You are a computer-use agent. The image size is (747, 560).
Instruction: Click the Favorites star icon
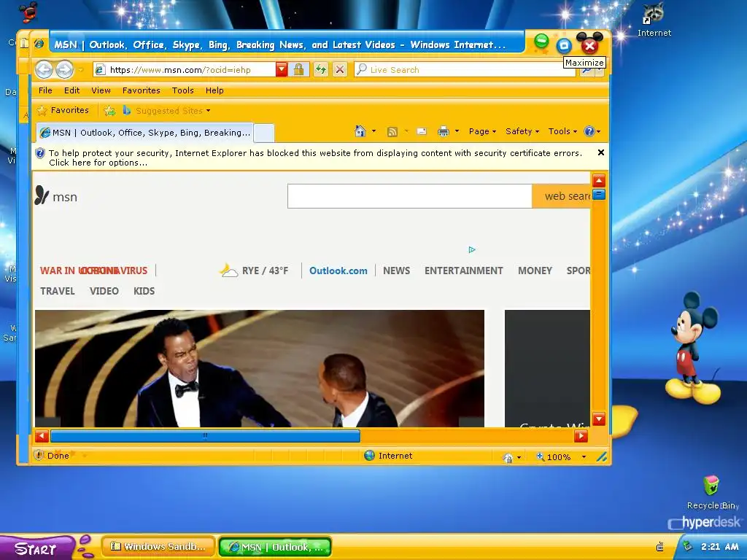coord(42,111)
